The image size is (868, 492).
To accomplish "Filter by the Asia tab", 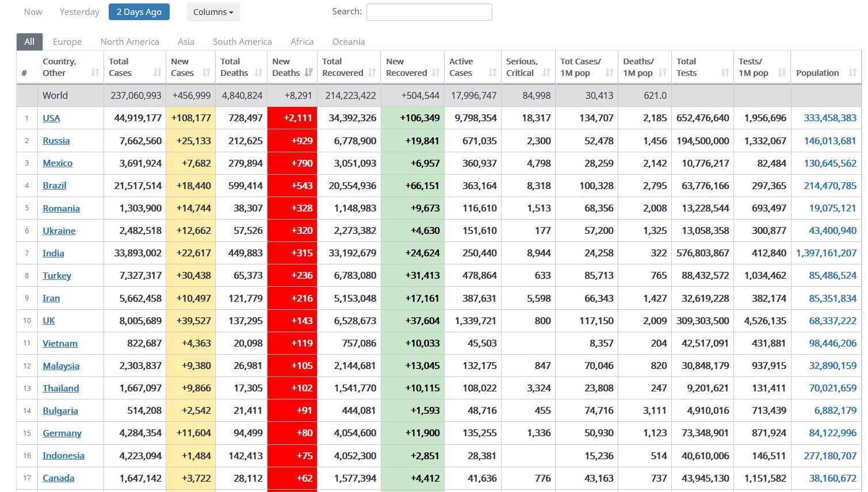I will 186,42.
